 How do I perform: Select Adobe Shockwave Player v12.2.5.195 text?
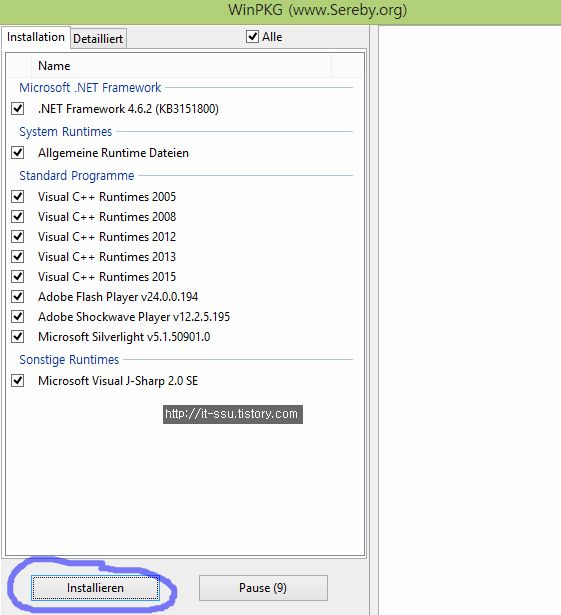pos(134,317)
